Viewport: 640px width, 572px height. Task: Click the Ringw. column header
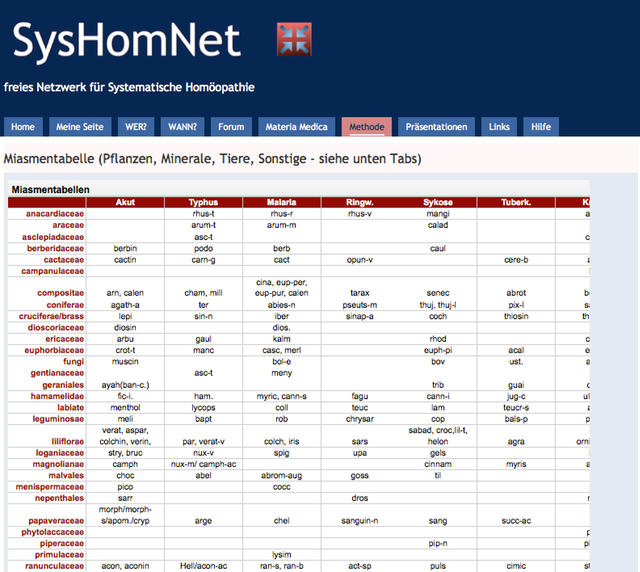pos(360,202)
